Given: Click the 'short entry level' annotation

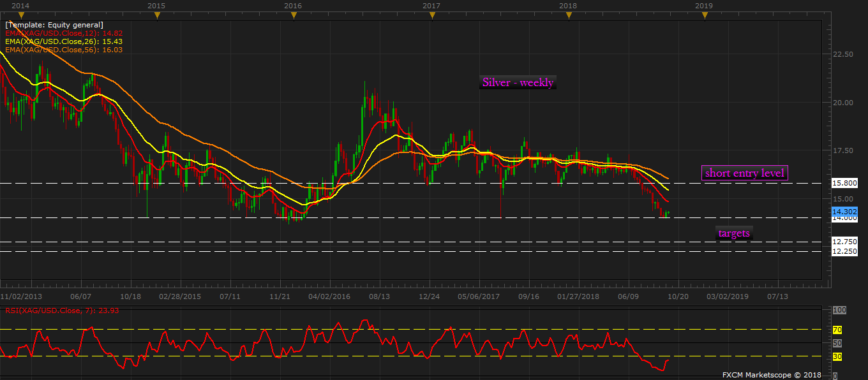Looking at the screenshot, I should pyautogui.click(x=744, y=173).
